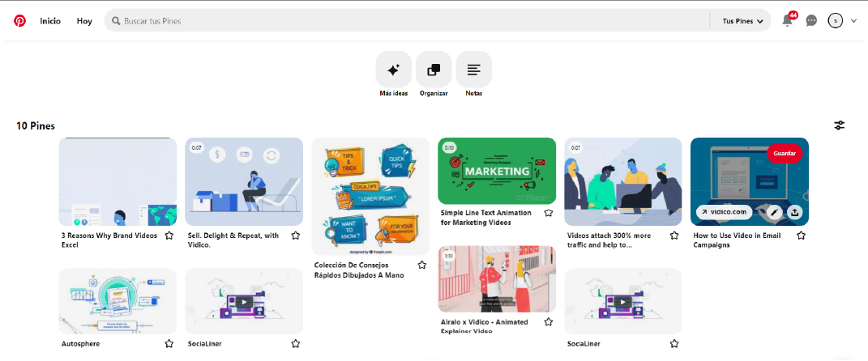Open the Autosphere pin thumbnail
This screenshot has width=868, height=361.
click(118, 301)
